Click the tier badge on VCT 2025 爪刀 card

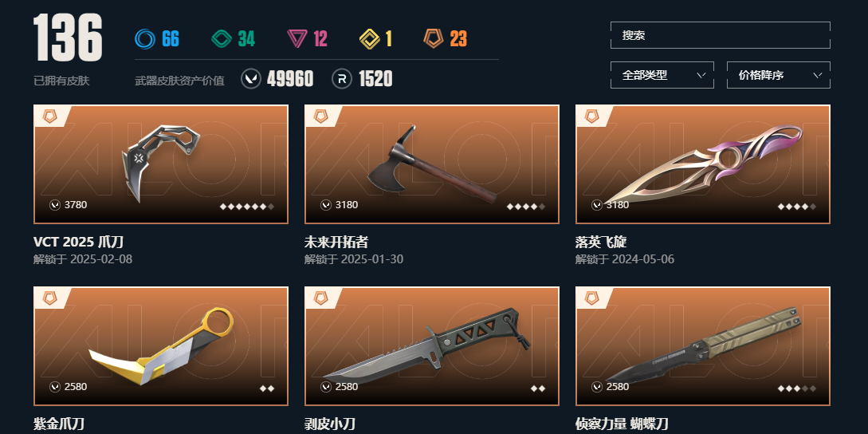[x=51, y=116]
